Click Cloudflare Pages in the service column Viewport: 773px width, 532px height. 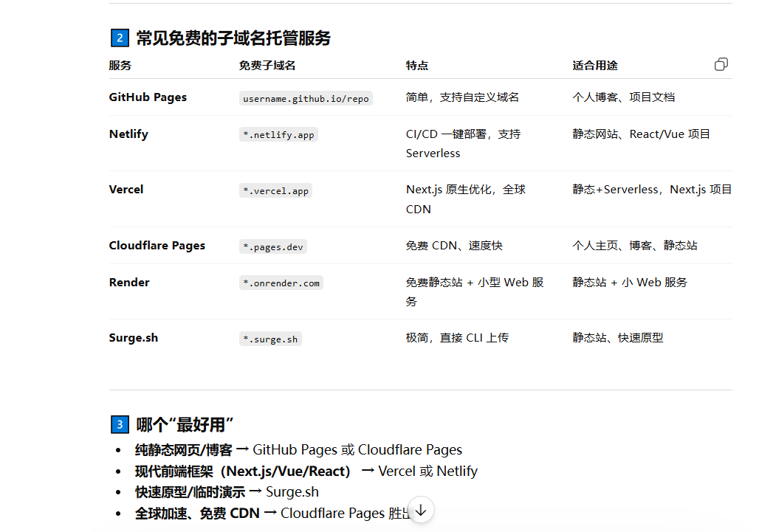(x=157, y=246)
